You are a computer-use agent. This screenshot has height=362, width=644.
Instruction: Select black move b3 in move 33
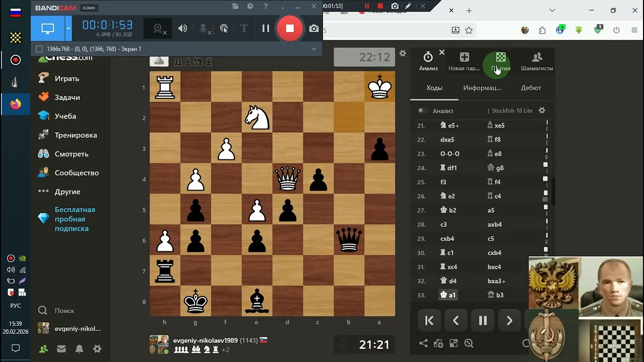point(496,295)
